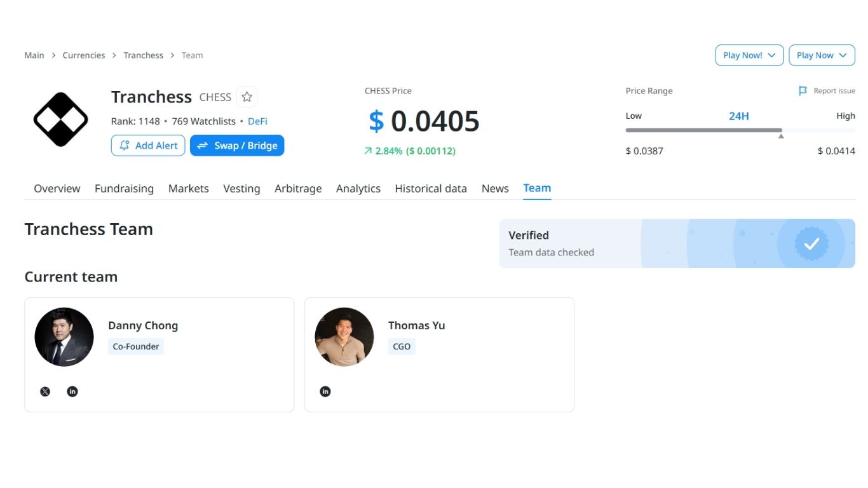This screenshot has height=488, width=868.
Task: Expand the Play Now dropdown on far right
Action: pos(822,55)
